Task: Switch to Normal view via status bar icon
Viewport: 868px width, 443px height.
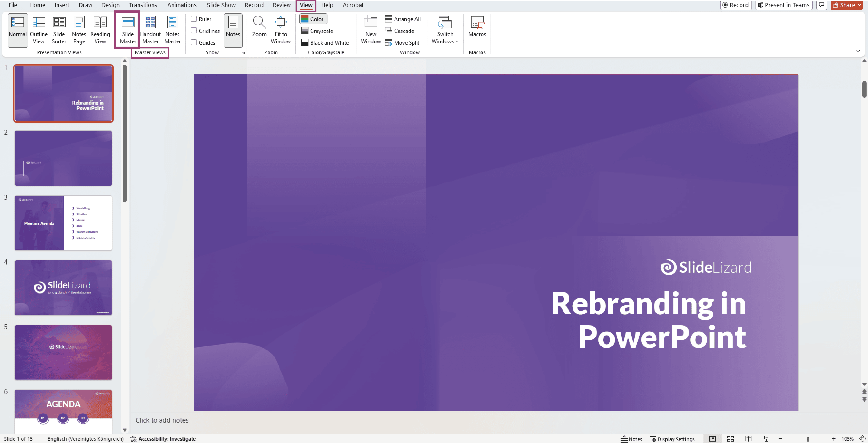Action: pos(712,439)
